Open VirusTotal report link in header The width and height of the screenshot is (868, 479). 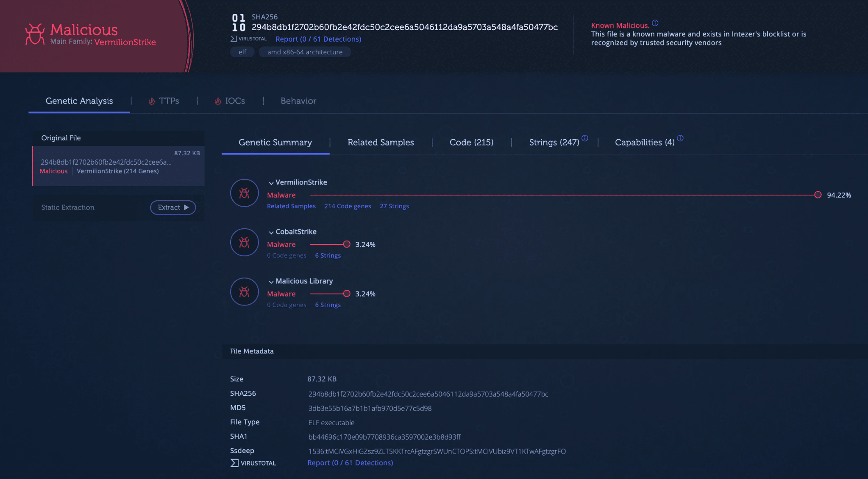(318, 39)
